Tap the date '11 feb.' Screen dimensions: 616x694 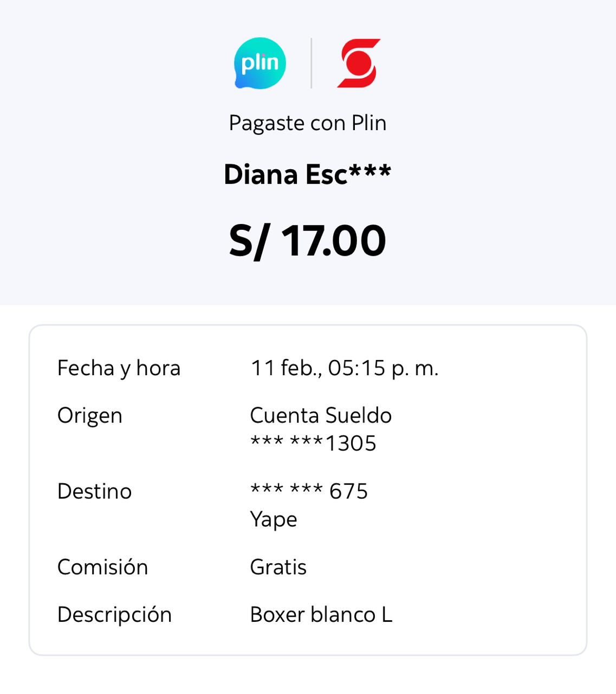(286, 368)
